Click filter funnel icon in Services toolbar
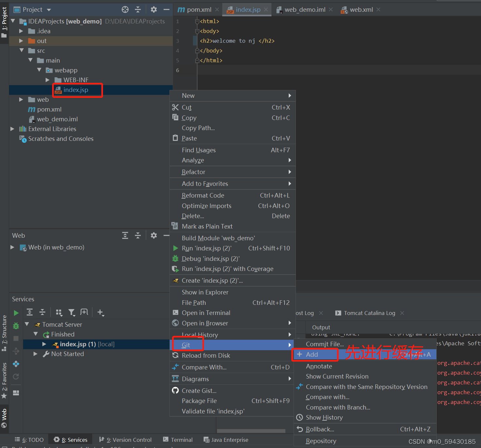This screenshot has height=448, width=481. 72,312
